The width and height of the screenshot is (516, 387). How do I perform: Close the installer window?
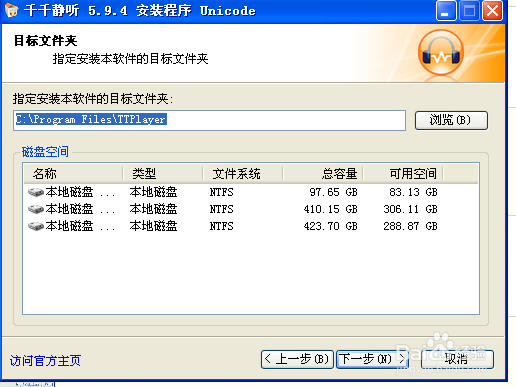[492, 11]
